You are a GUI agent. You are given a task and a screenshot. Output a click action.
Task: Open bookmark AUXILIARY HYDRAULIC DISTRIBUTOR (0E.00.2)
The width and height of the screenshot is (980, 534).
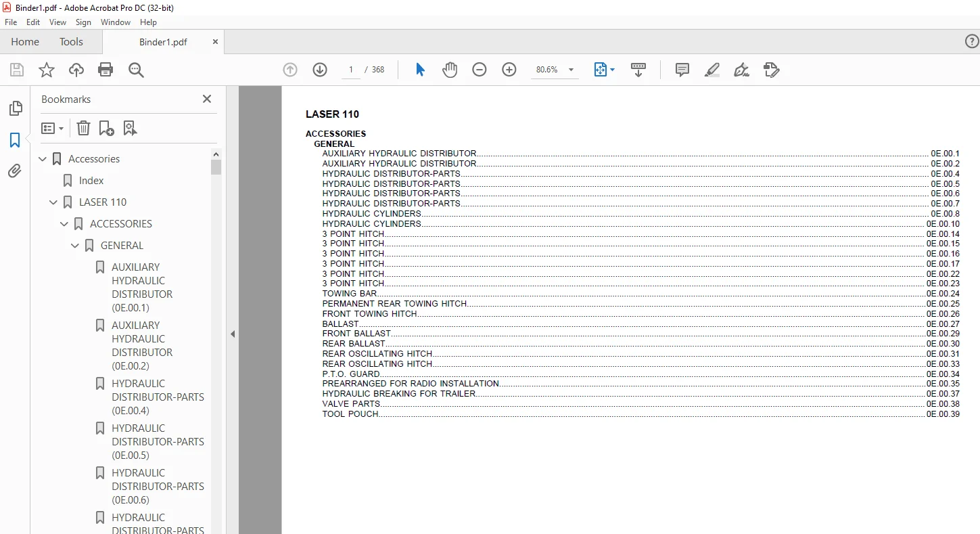142,346
